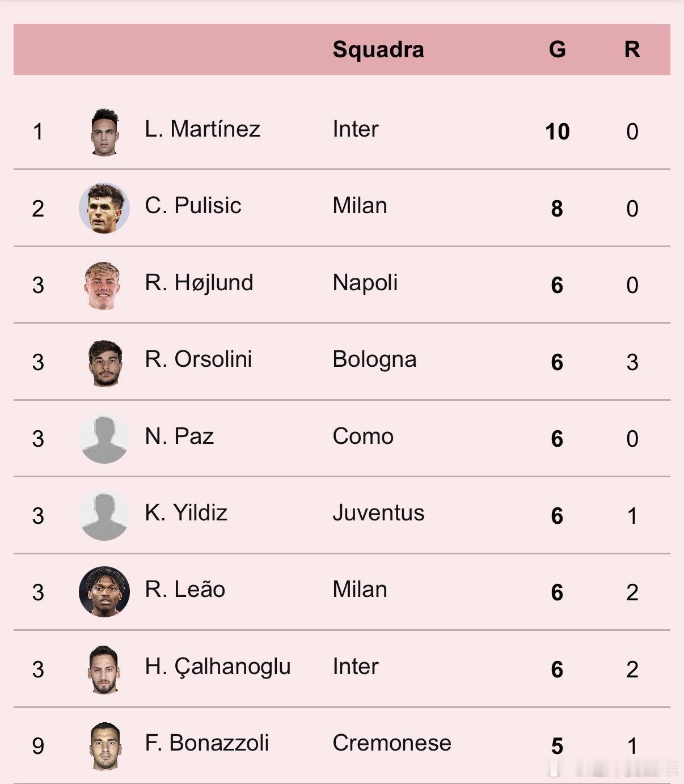Click R. Højlund player photo
The width and height of the screenshot is (684, 784).
click(103, 285)
